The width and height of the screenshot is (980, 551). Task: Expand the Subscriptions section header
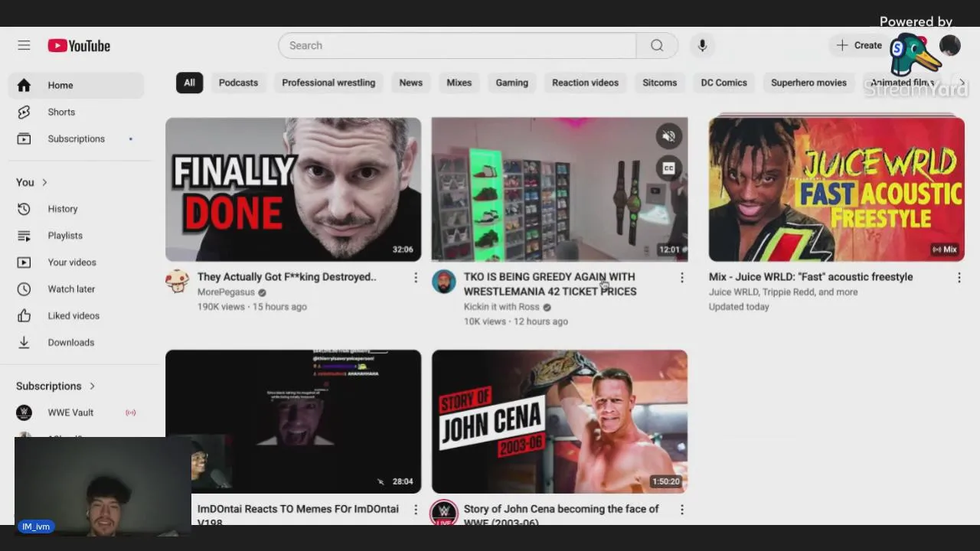click(x=56, y=386)
